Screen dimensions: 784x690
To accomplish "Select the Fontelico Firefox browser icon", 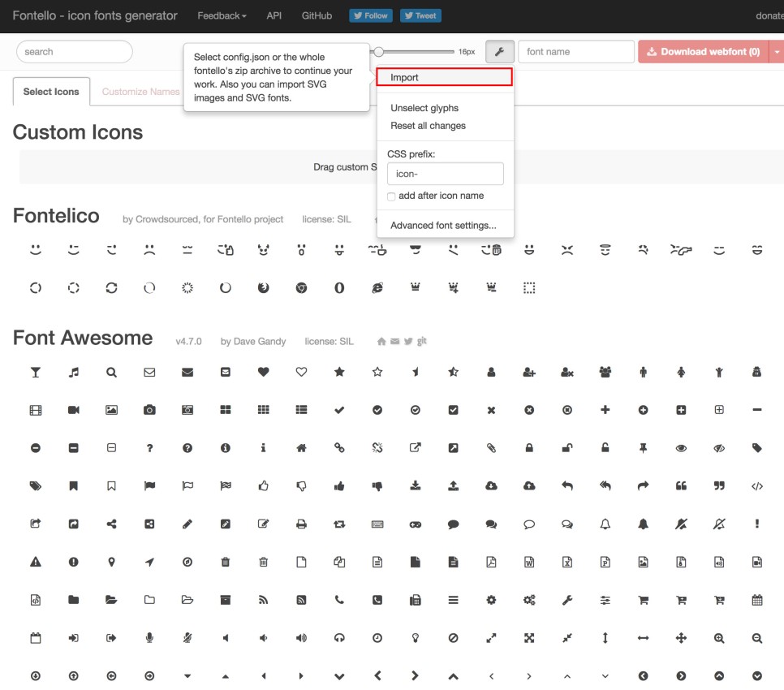I will (x=264, y=287).
